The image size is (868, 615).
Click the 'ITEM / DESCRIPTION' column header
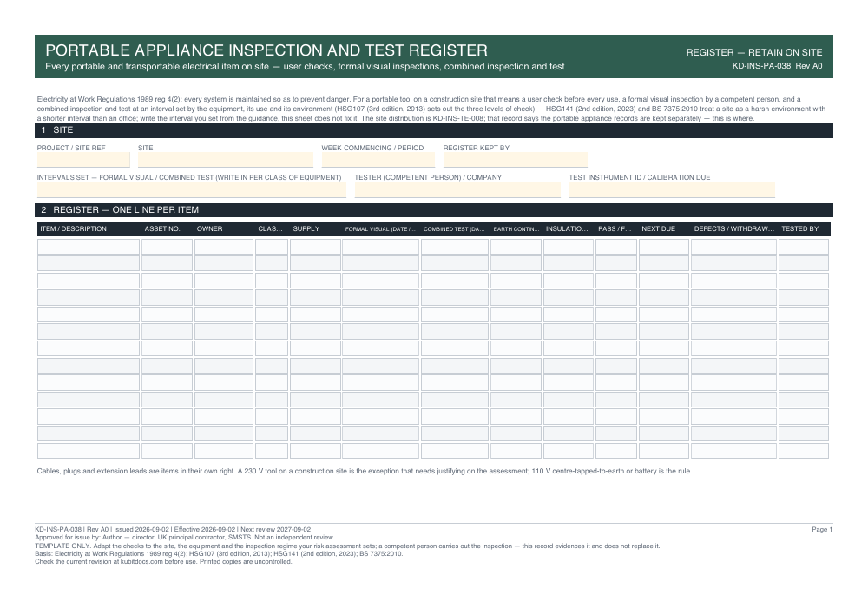73,228
